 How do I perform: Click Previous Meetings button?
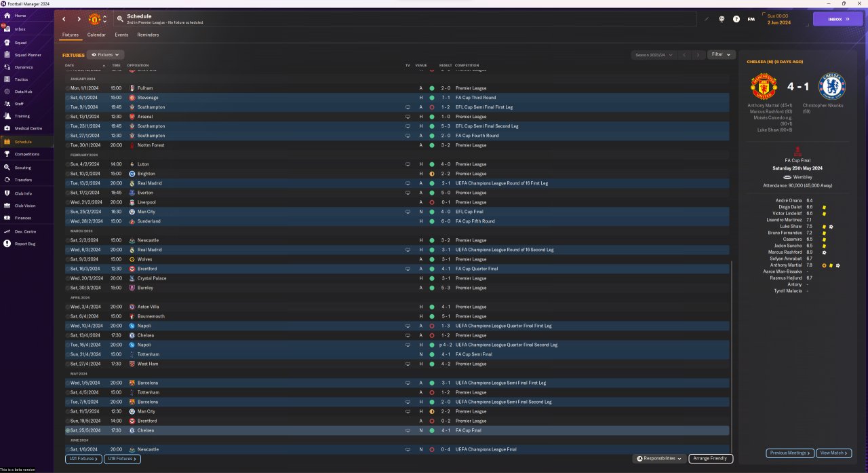pyautogui.click(x=790, y=453)
